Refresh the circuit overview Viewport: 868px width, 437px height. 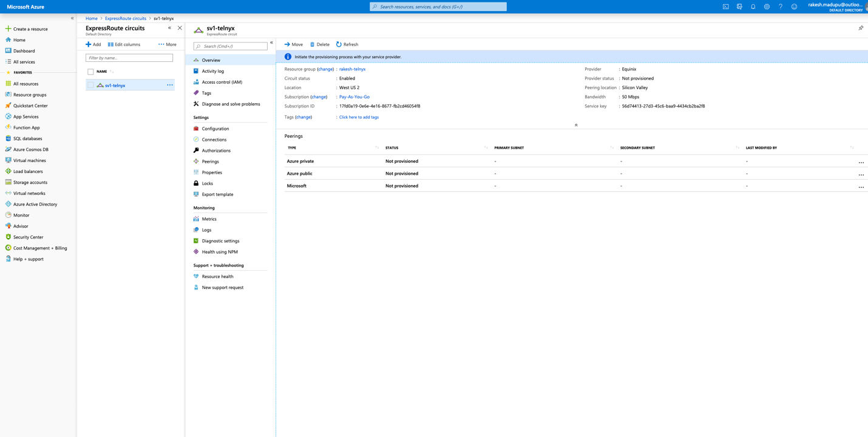[347, 44]
